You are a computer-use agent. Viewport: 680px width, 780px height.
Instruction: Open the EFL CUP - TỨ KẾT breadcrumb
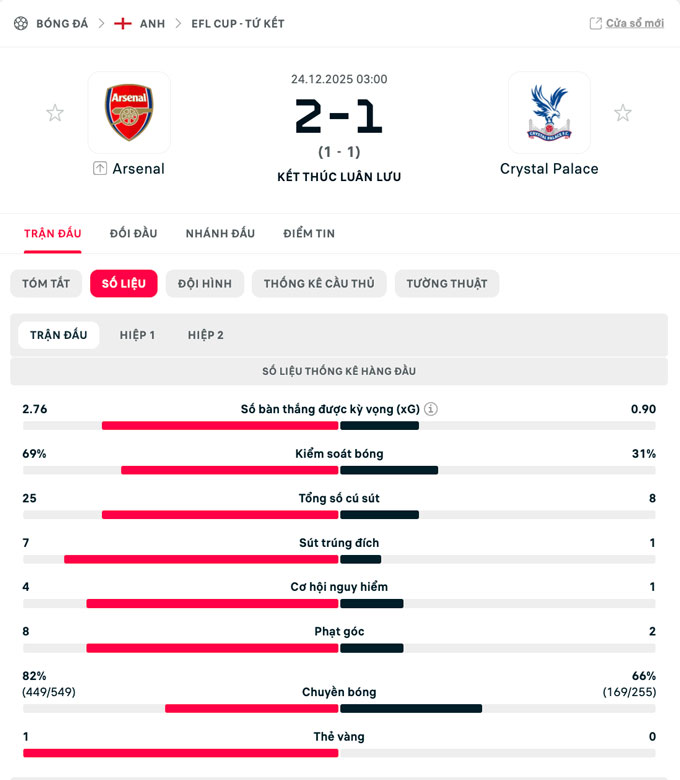click(238, 23)
